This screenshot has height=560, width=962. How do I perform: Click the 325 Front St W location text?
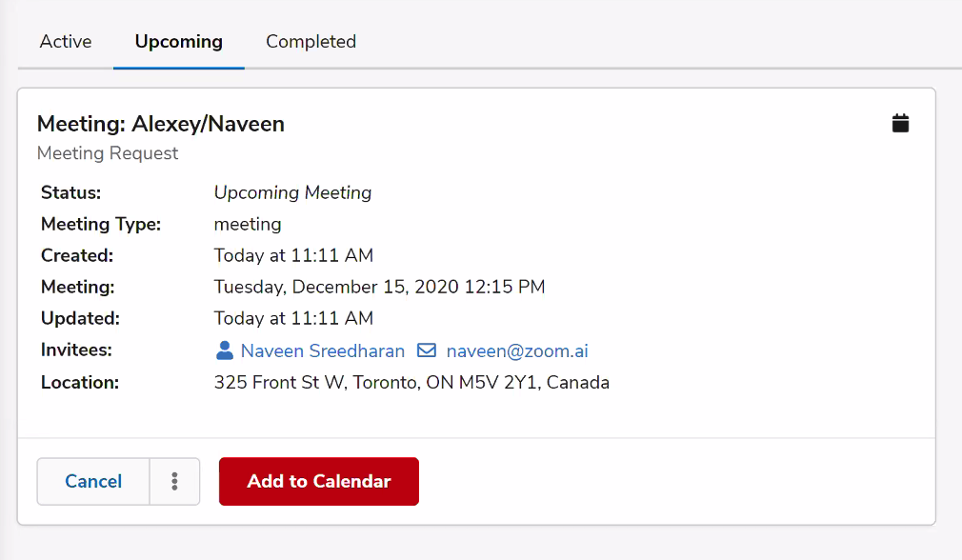tap(411, 382)
